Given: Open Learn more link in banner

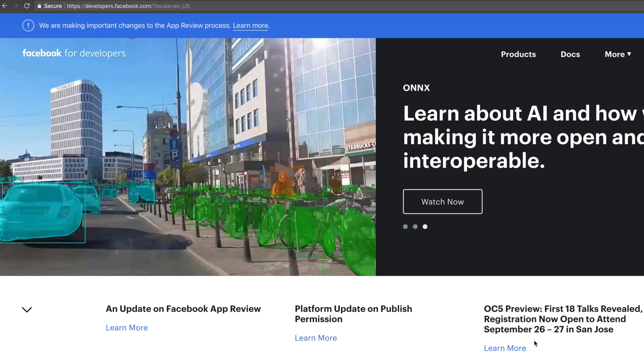Looking at the screenshot, I should [x=250, y=25].
